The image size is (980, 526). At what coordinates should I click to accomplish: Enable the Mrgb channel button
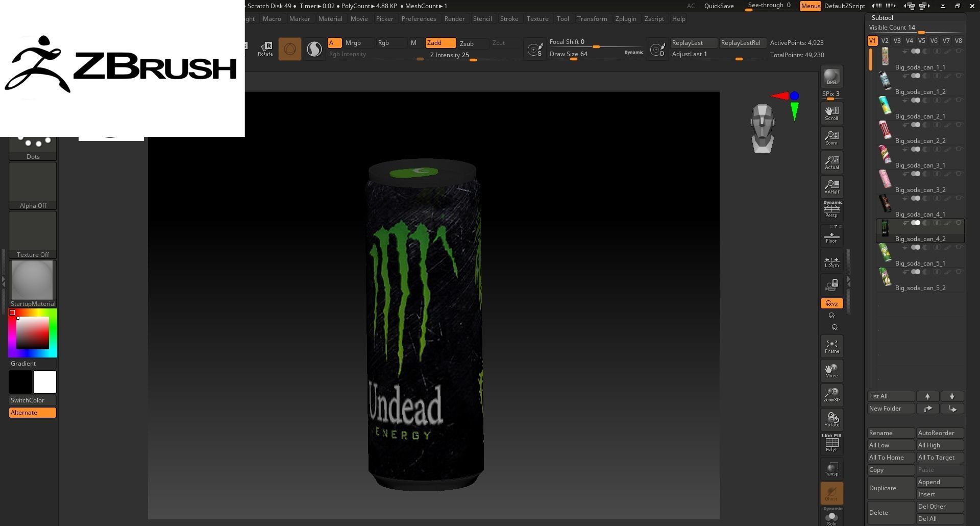358,43
